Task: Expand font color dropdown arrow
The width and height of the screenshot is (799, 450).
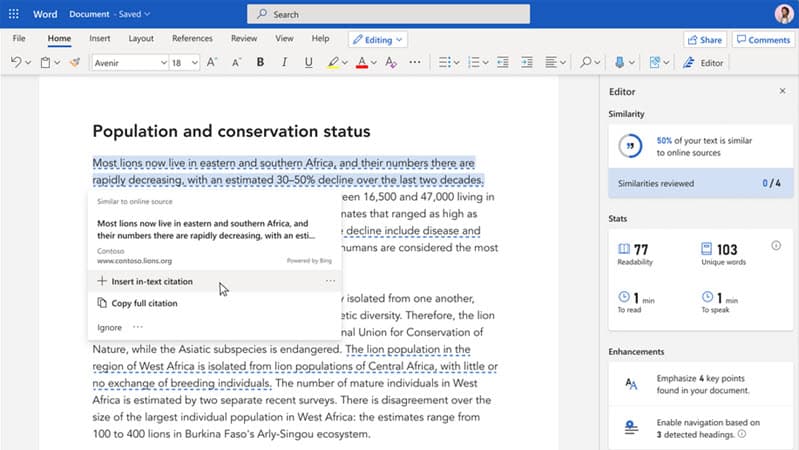Action: click(x=374, y=63)
